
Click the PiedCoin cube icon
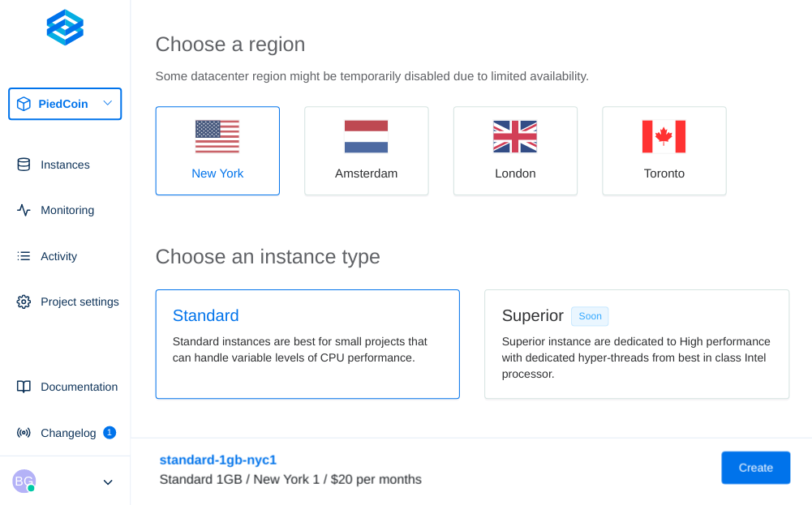click(24, 104)
